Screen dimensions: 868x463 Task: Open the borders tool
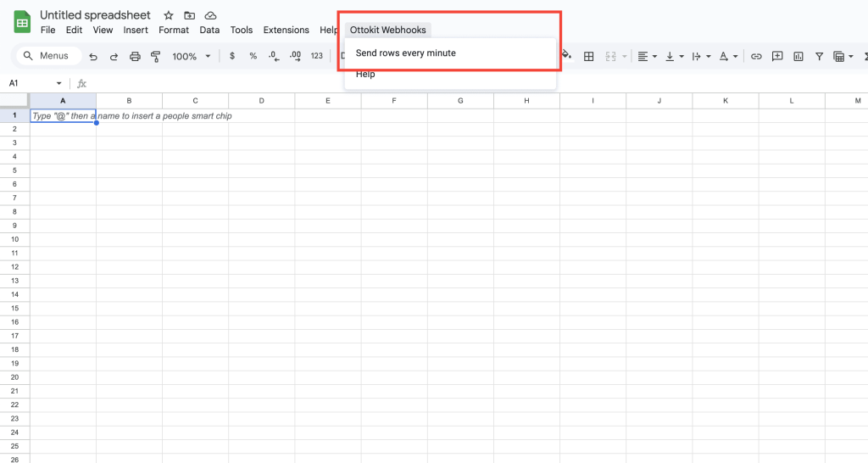(x=589, y=57)
